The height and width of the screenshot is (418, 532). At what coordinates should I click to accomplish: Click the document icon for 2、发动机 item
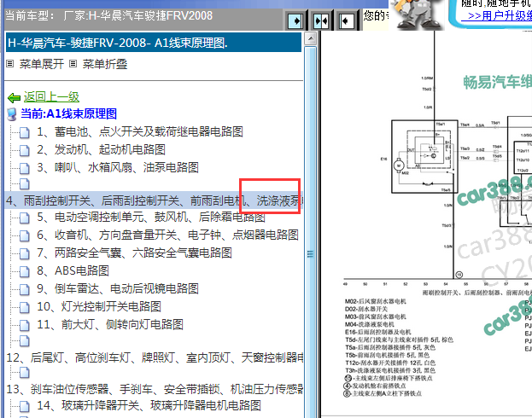(25, 150)
